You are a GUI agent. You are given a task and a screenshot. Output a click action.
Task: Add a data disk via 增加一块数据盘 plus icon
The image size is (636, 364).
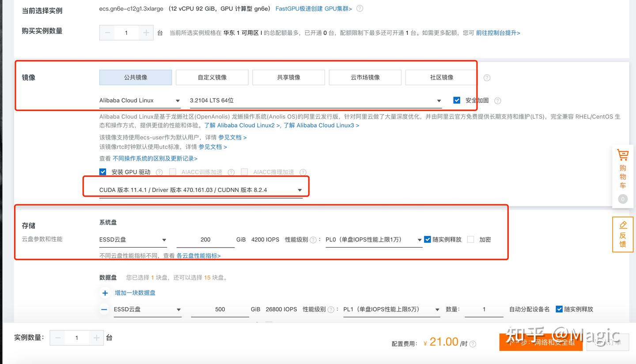point(105,293)
